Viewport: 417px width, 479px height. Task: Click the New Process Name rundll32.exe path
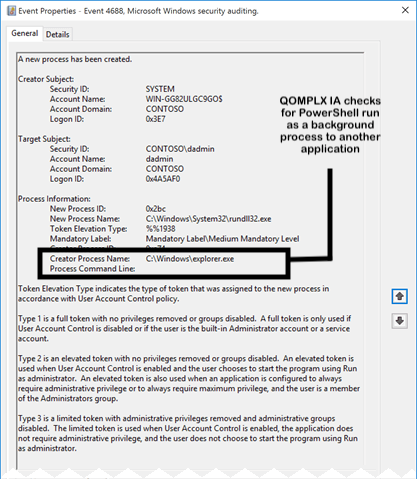(x=208, y=219)
